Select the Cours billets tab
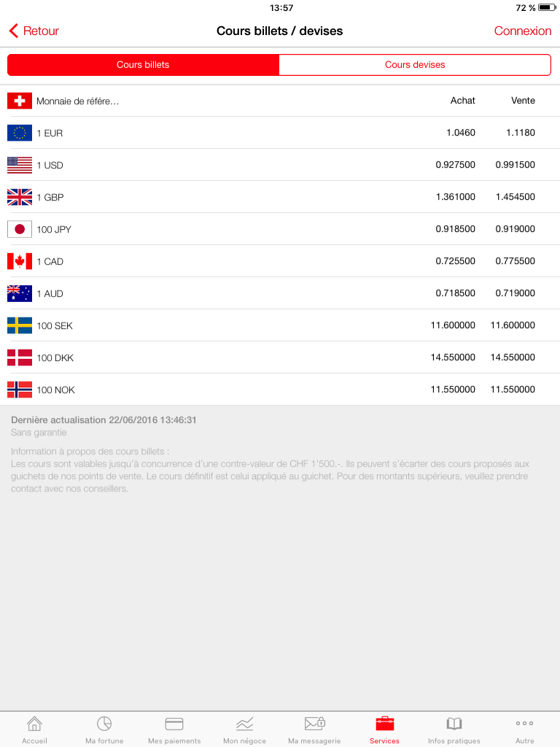 [143, 65]
